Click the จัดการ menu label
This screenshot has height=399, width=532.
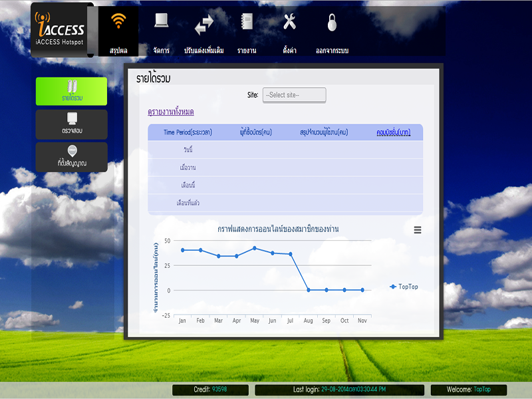click(x=162, y=51)
